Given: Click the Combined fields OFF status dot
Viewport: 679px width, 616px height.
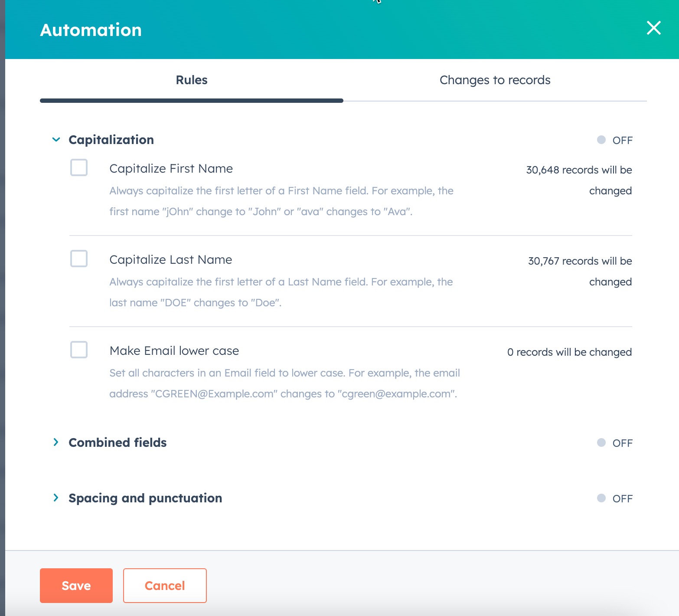Looking at the screenshot, I should click(x=601, y=442).
